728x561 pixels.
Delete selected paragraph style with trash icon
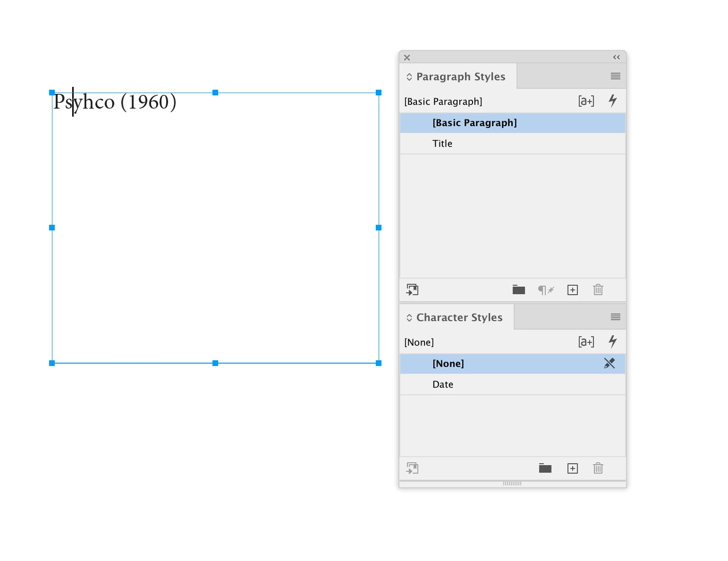point(598,289)
